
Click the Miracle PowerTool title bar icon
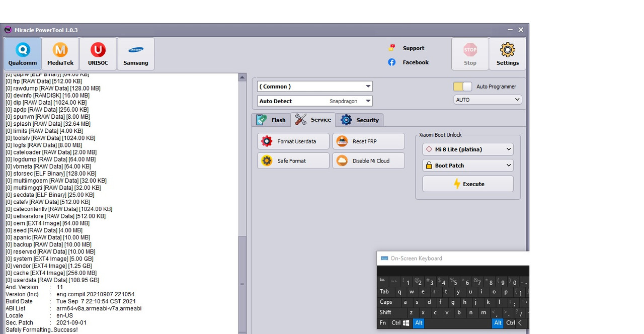pos(8,30)
